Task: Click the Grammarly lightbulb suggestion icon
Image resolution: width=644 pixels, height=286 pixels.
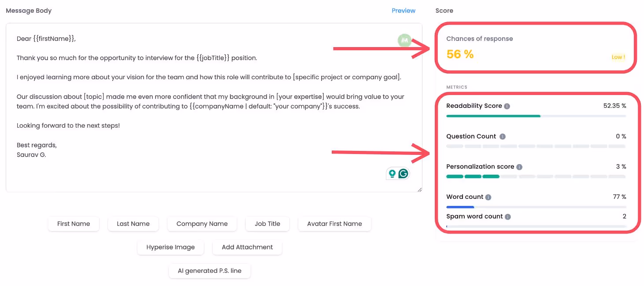Action: pyautogui.click(x=392, y=173)
